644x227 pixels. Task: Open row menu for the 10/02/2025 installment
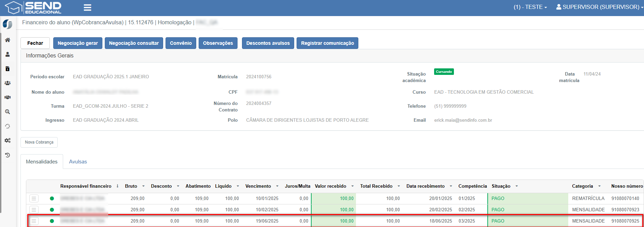pyautogui.click(x=34, y=210)
